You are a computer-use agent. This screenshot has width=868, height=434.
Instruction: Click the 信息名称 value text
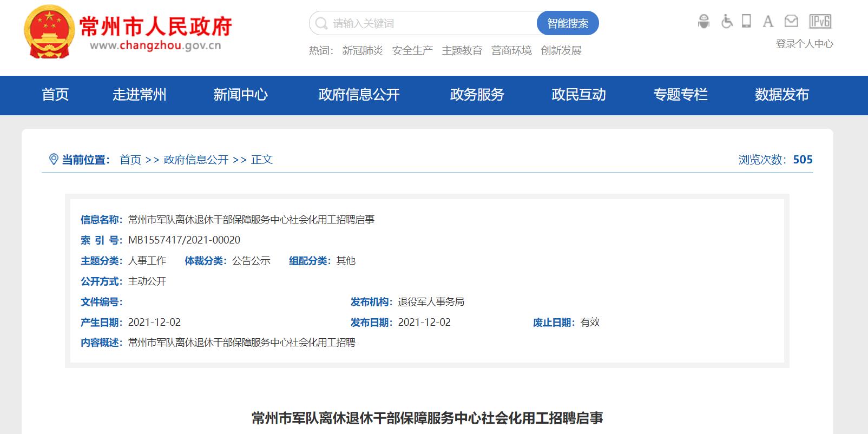[x=251, y=220]
